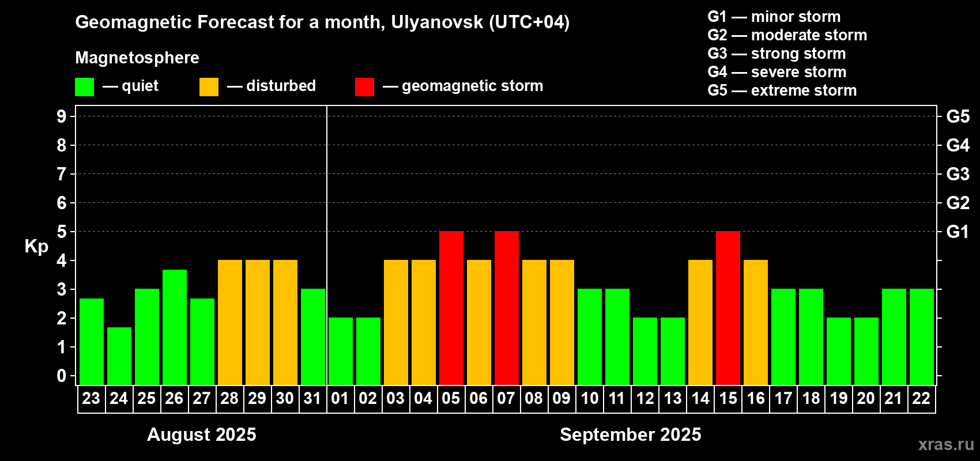
Task: Click date label 08 on the axis
Action: pos(534,398)
